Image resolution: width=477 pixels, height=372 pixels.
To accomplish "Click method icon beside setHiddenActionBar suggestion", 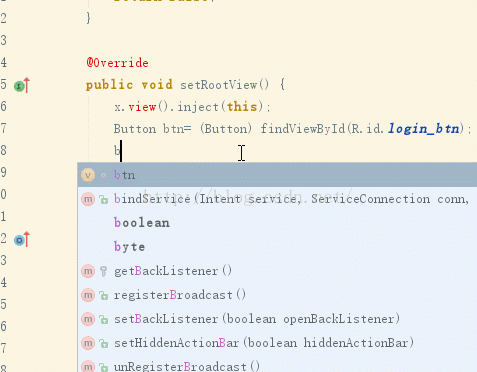I will click(88, 343).
